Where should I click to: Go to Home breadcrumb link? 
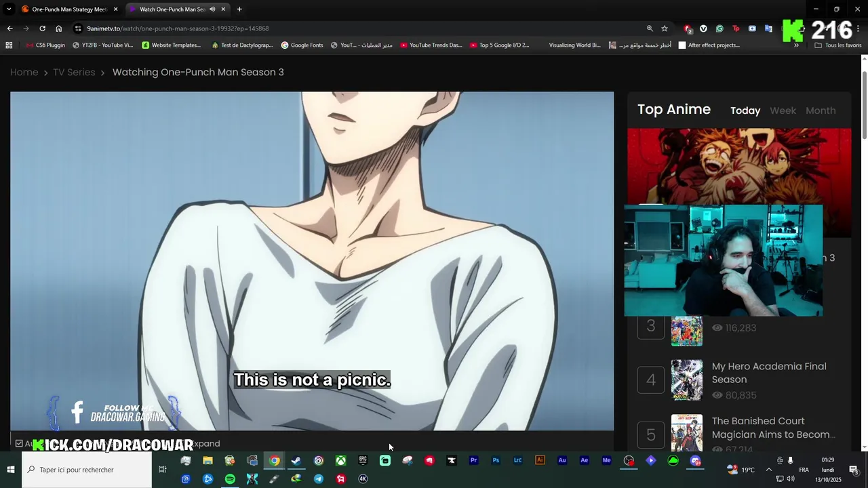[x=24, y=73]
